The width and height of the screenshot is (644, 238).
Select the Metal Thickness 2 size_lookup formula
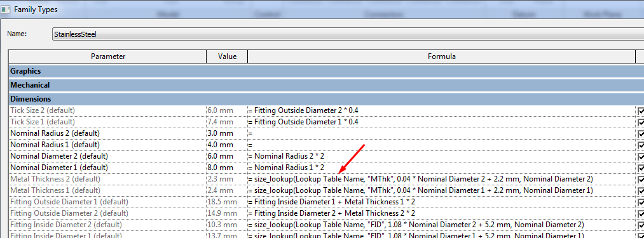421,180
